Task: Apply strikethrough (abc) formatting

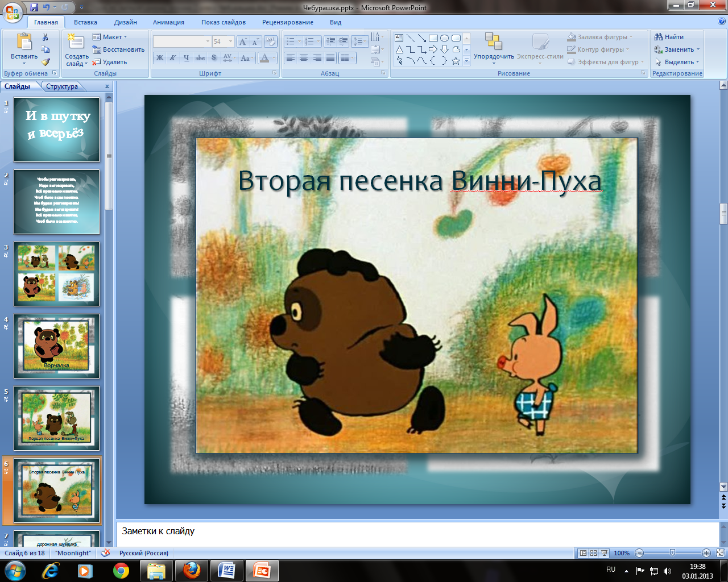Action: [x=200, y=58]
